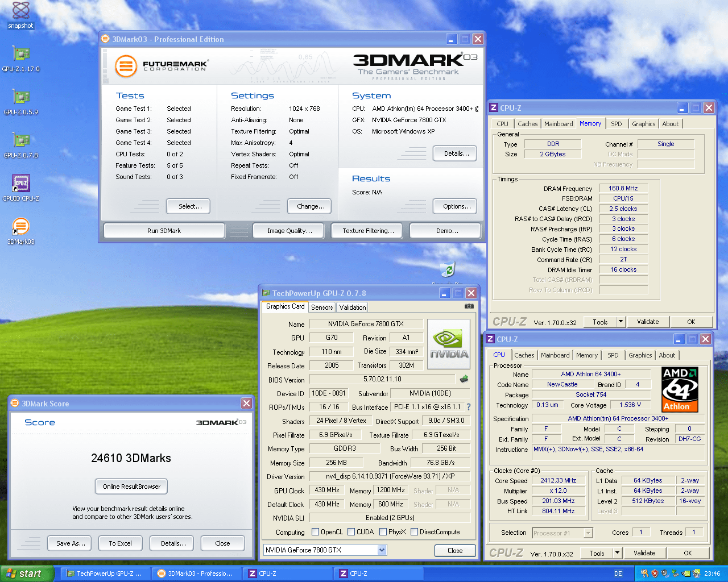Image resolution: width=728 pixels, height=582 pixels.
Task: Click Close button in GPU-Z window
Action: (455, 550)
